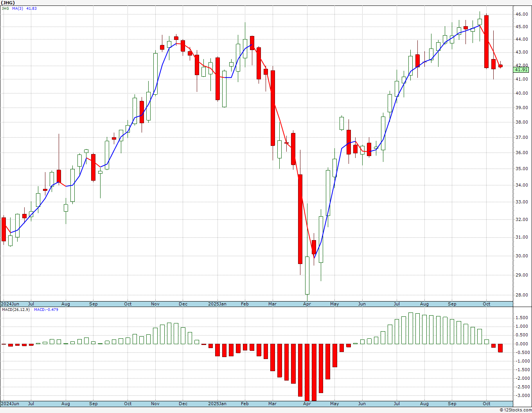Select the 0.000 MACD axis label

pyautogui.click(x=521, y=344)
